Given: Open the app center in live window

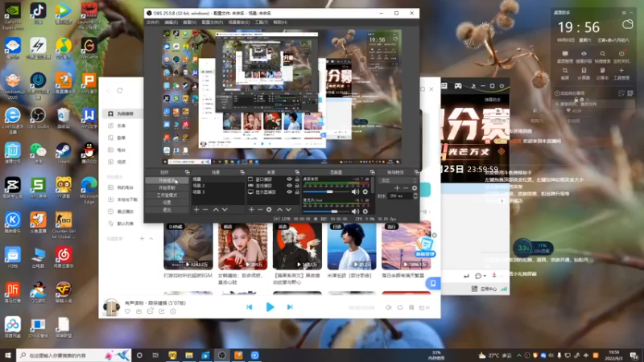Looking at the screenshot, I should [x=485, y=289].
